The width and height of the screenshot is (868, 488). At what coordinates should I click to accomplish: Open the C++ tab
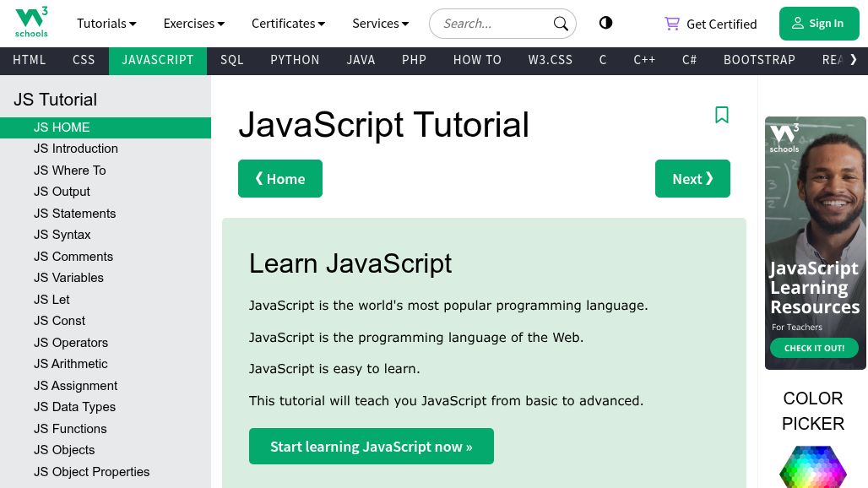pyautogui.click(x=644, y=60)
